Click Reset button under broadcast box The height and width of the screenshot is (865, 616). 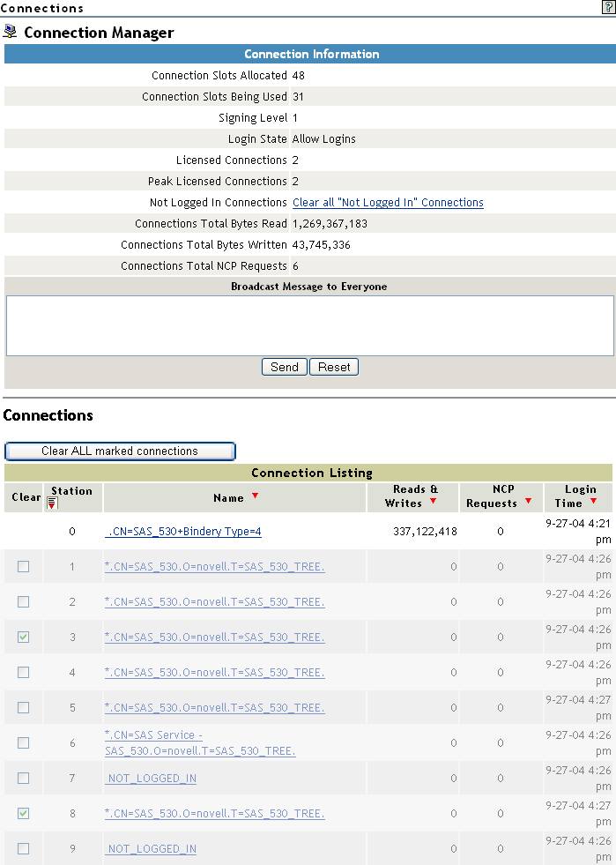pyautogui.click(x=334, y=368)
